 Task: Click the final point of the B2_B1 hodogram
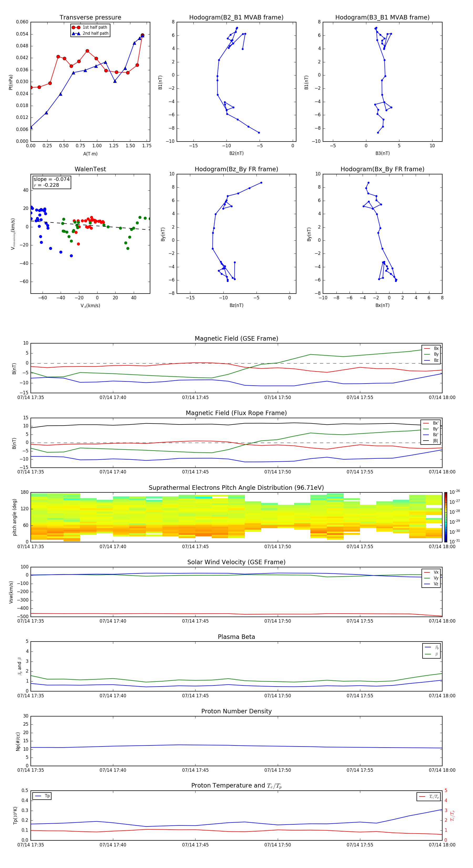(259, 132)
